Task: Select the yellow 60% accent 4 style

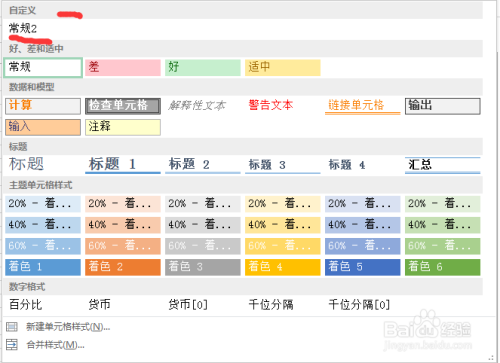Action: click(x=283, y=246)
